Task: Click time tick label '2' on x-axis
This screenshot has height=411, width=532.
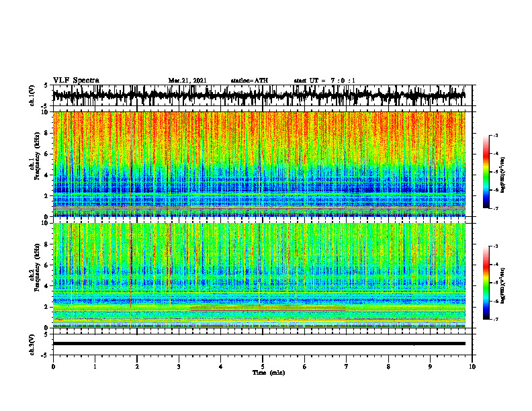Action: (x=137, y=367)
